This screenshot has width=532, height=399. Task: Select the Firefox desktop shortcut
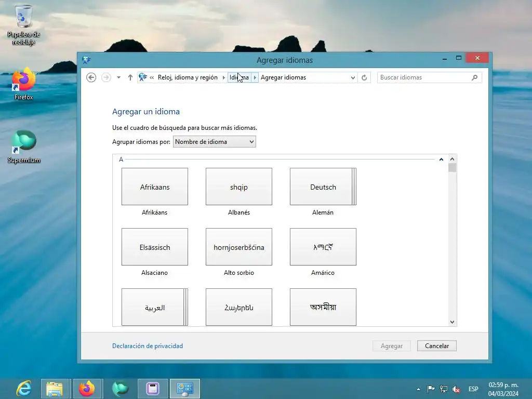pyautogui.click(x=24, y=84)
